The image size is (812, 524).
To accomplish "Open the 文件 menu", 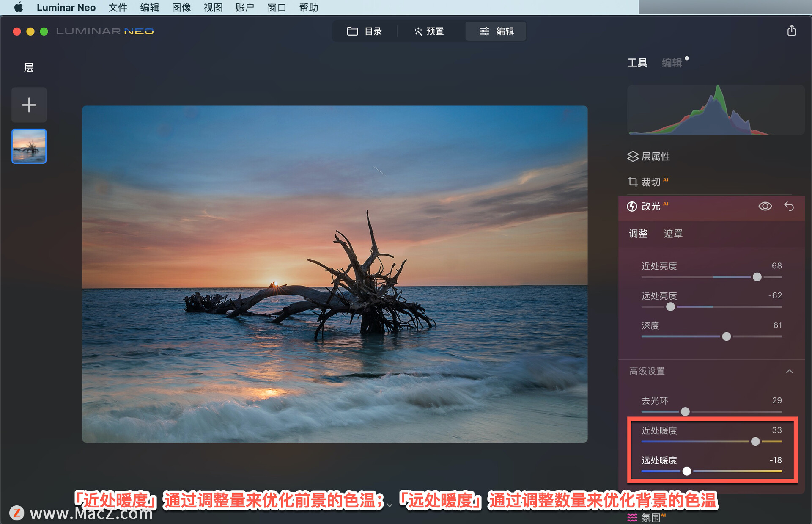I will pyautogui.click(x=118, y=7).
